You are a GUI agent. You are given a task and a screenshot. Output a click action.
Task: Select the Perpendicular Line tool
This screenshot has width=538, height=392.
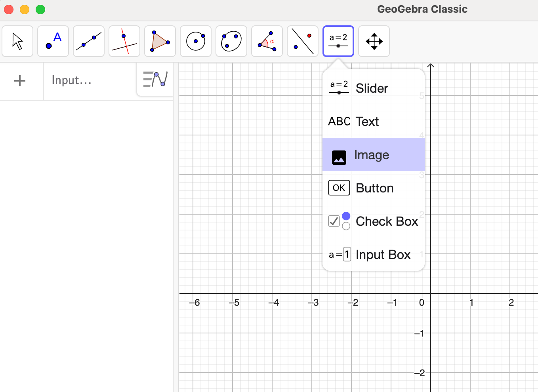click(x=124, y=41)
